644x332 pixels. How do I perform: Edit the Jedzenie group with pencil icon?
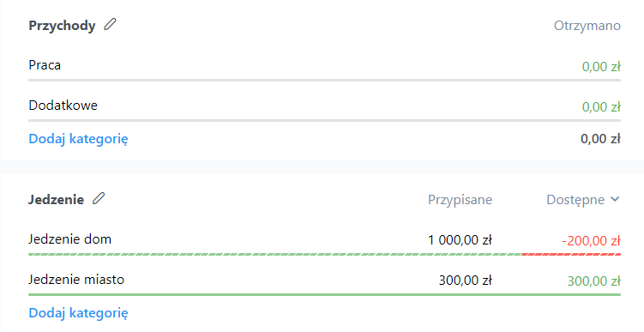(x=99, y=198)
